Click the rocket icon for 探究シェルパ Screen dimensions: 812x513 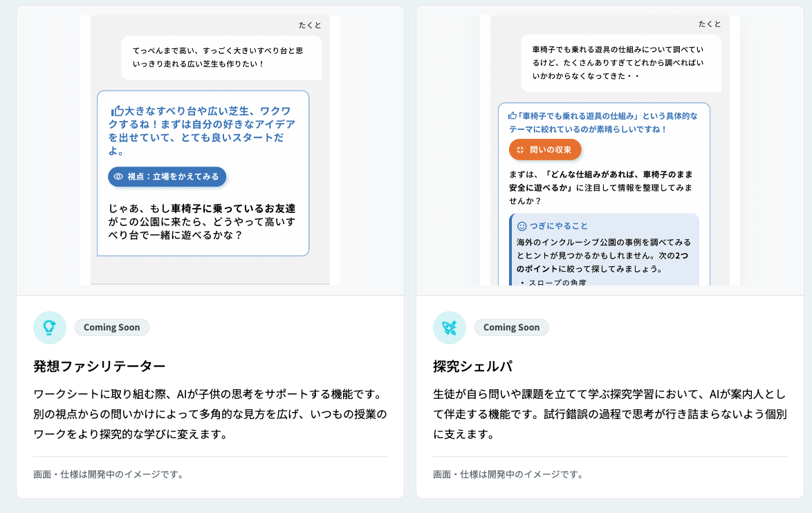point(450,327)
